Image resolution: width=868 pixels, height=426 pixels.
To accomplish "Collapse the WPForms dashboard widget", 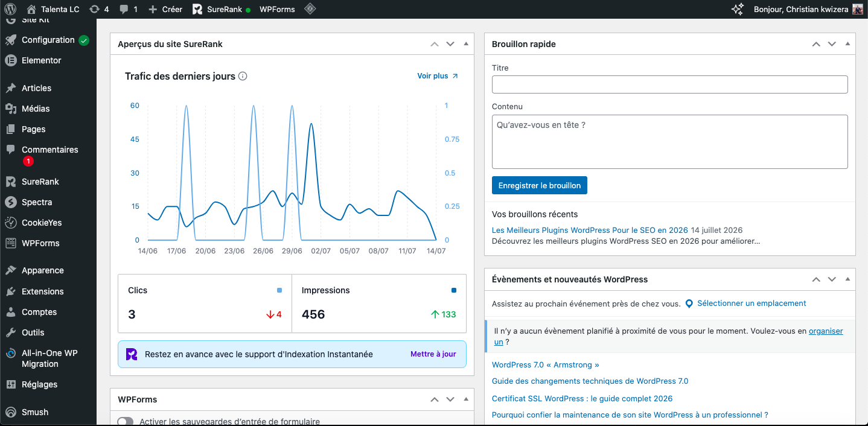I will click(465, 399).
